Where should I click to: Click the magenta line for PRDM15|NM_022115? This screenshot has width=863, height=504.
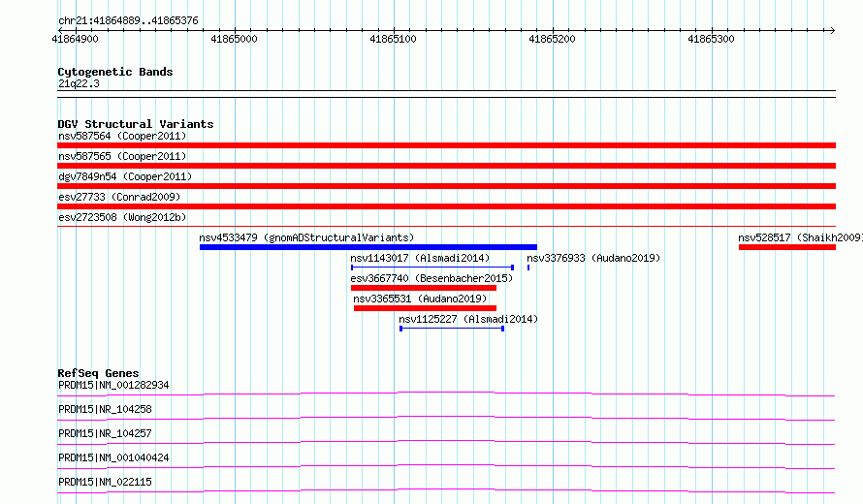point(446,490)
